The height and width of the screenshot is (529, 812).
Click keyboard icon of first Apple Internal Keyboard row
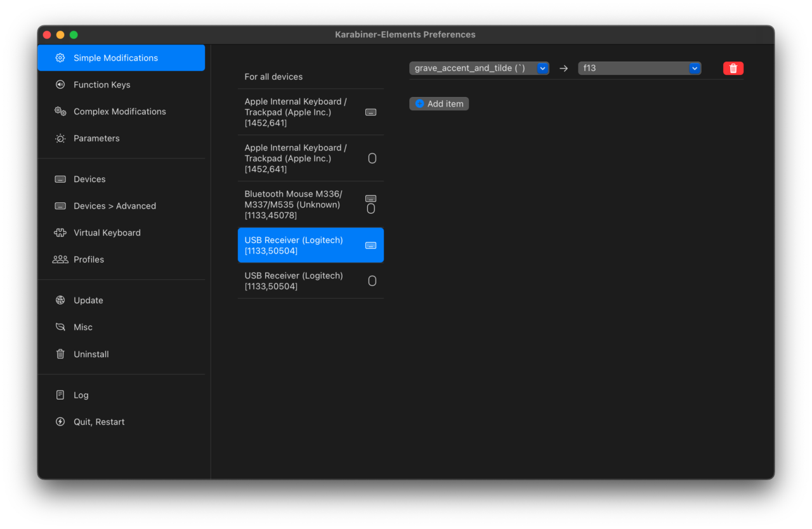click(371, 112)
